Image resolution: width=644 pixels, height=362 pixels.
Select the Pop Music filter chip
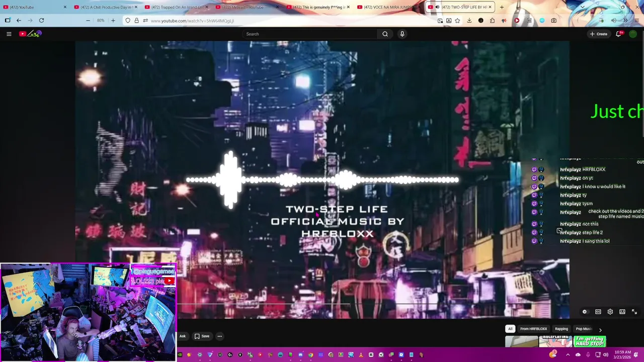[583, 329]
